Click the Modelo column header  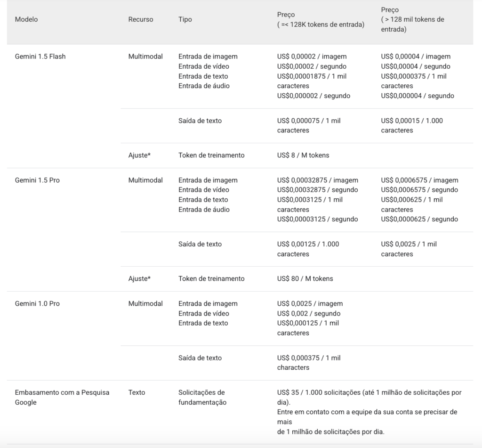click(26, 19)
